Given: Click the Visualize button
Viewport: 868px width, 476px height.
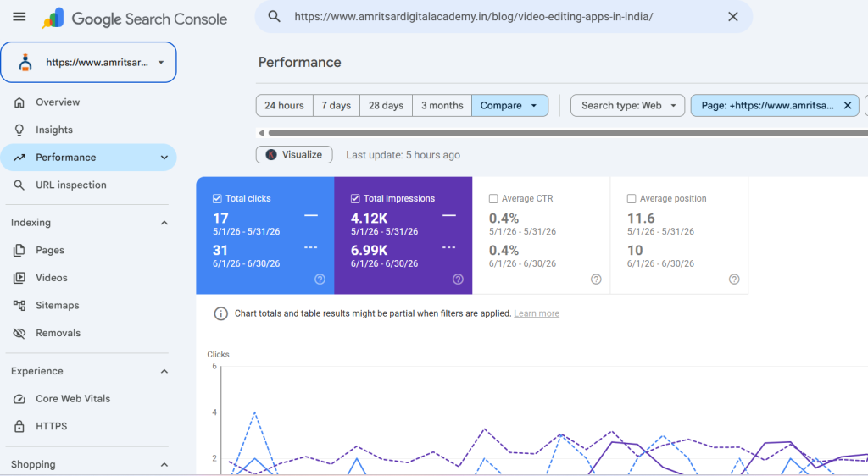Looking at the screenshot, I should (294, 155).
